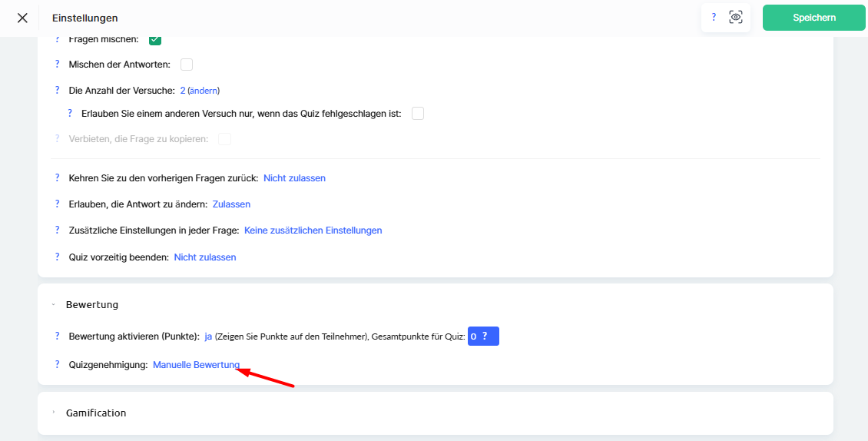This screenshot has width=868, height=441.
Task: Save settings with the Speichern button
Action: click(x=813, y=18)
